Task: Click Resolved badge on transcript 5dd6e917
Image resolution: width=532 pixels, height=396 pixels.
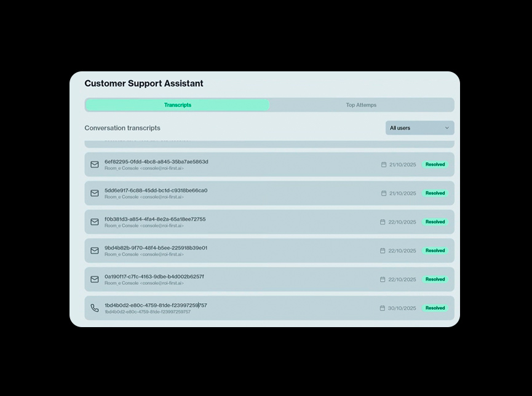Action: tap(435, 193)
